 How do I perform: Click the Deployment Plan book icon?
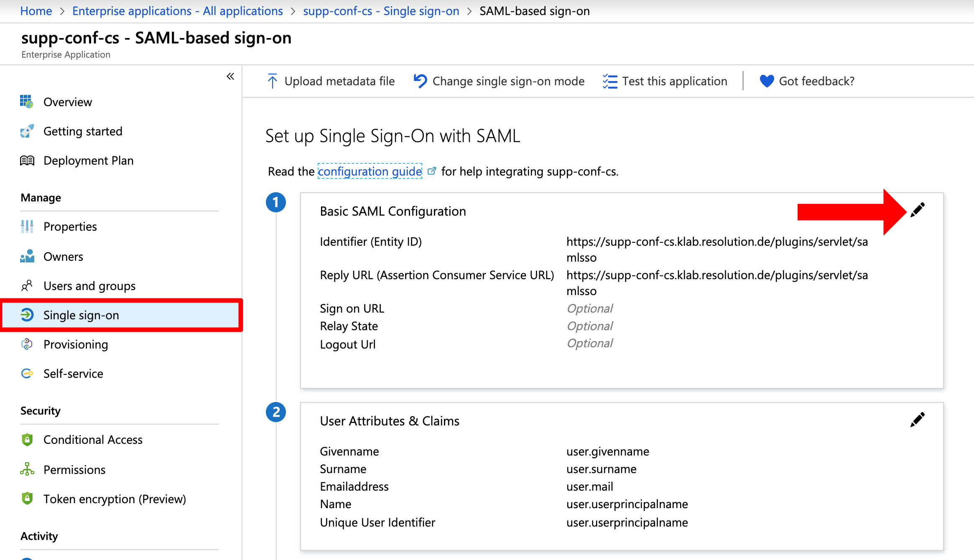pos(27,160)
